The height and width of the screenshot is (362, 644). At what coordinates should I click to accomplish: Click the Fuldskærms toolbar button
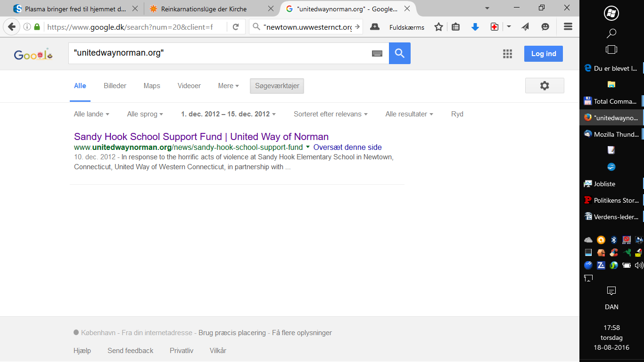[x=407, y=27]
